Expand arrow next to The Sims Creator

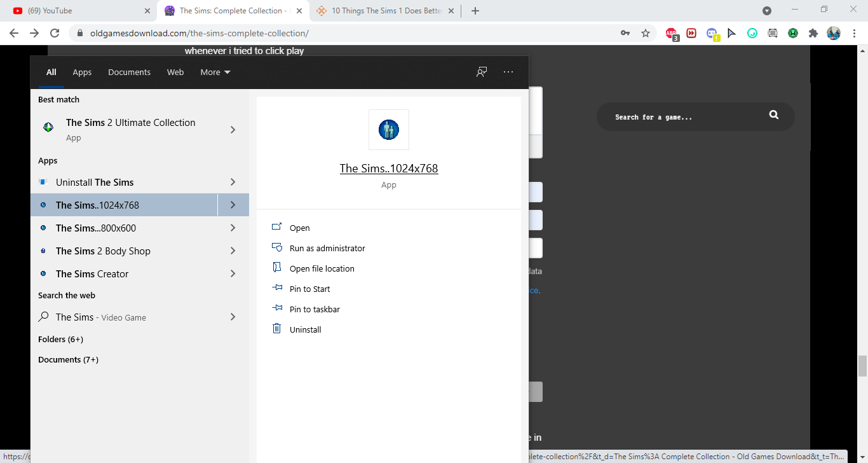233,273
